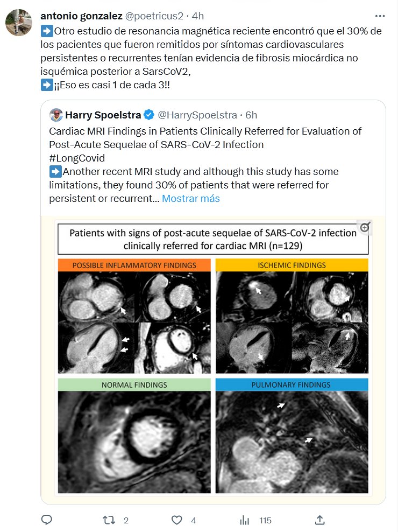Expand quoted tweet with Mostrar más
The width and height of the screenshot is (398, 532).
(191, 198)
